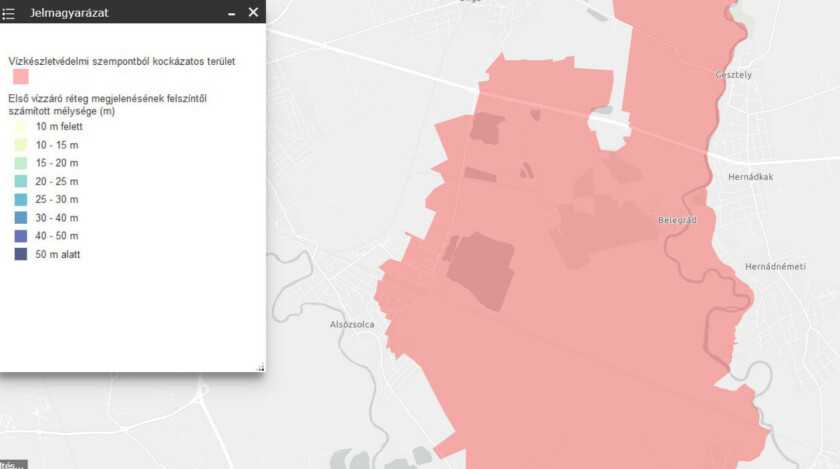
Task: Select the '40 - 50 m' legend color
Action: pos(20,236)
